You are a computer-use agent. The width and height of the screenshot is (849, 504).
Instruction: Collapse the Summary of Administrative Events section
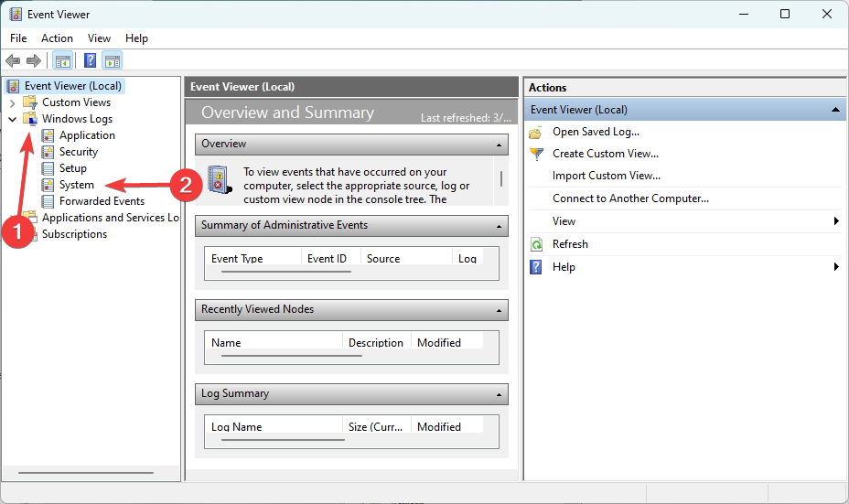[499, 226]
